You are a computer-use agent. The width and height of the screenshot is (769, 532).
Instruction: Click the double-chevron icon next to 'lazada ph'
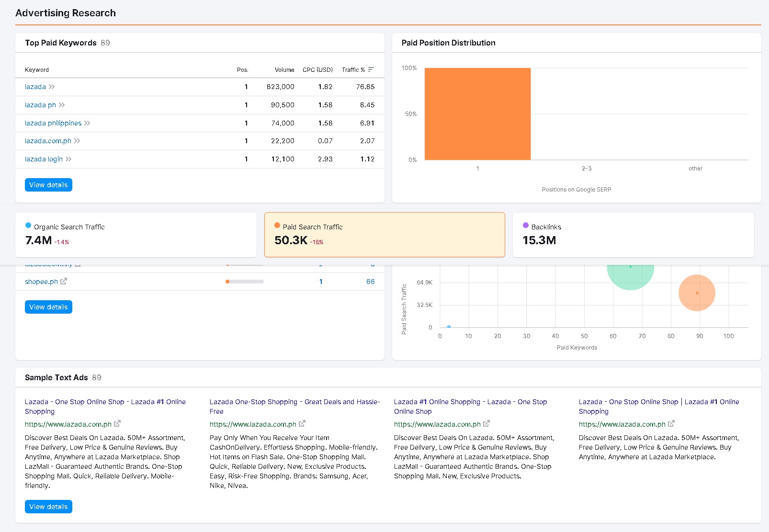[x=62, y=105]
